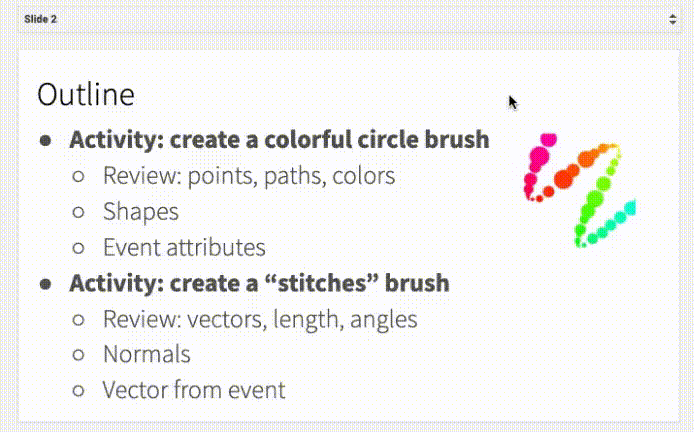Click the Shapes sub-item text
This screenshot has width=694, height=432.
(x=140, y=212)
